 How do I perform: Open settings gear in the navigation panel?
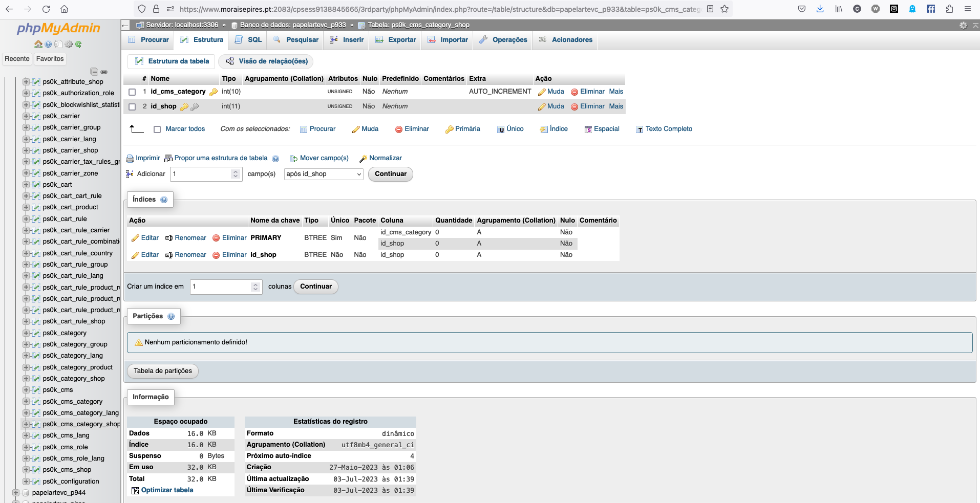click(69, 45)
